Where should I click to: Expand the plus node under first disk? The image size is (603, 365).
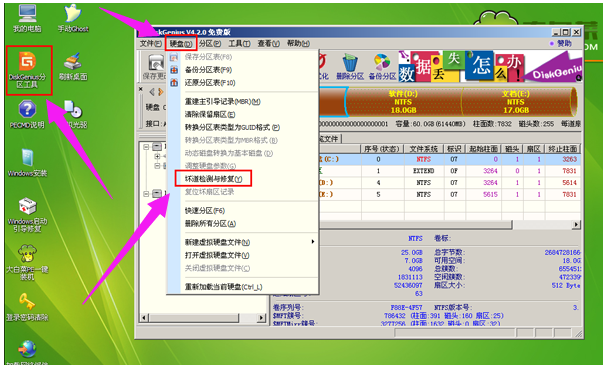click(x=157, y=156)
